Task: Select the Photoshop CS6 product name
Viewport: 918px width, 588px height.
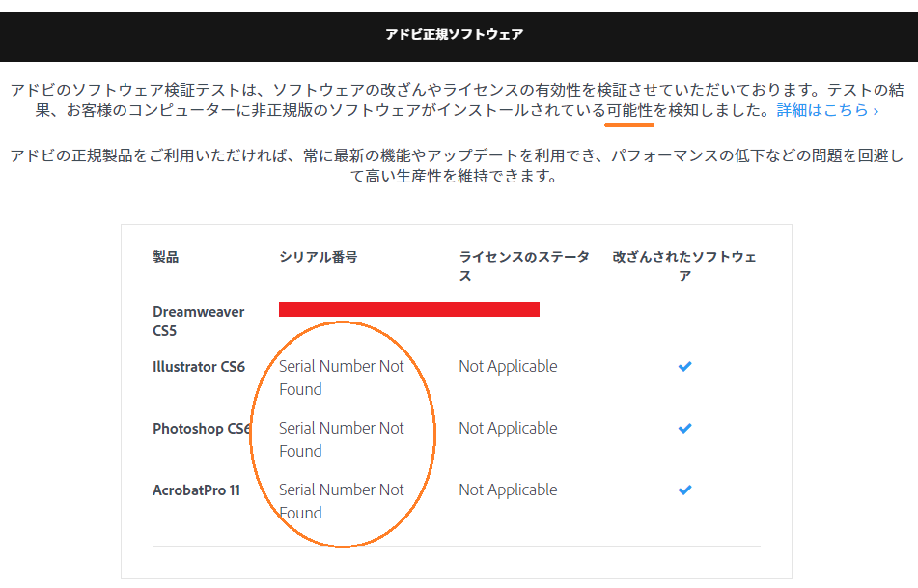Action: (x=201, y=429)
